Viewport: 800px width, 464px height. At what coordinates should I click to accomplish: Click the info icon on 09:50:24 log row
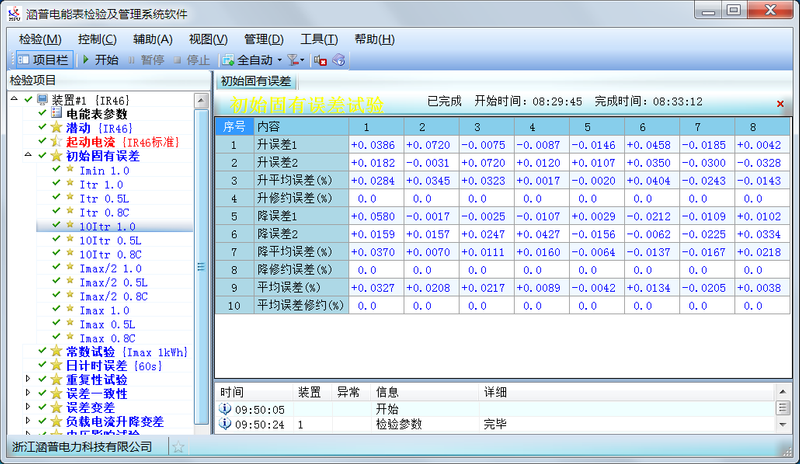(x=224, y=425)
